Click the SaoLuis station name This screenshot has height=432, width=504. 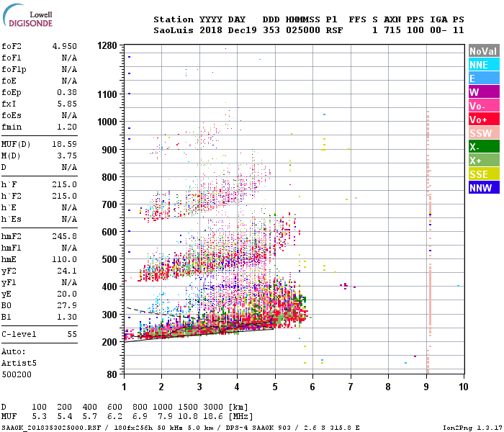174,30
